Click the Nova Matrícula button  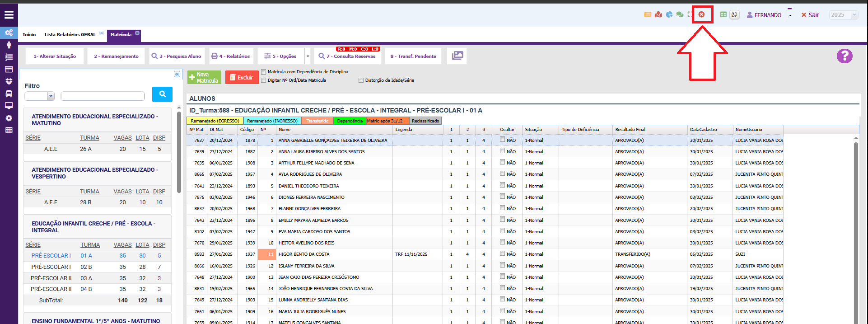tap(204, 78)
